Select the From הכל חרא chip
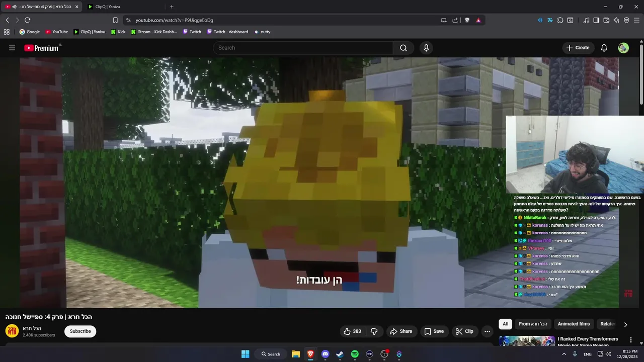644x362 pixels. 533,324
